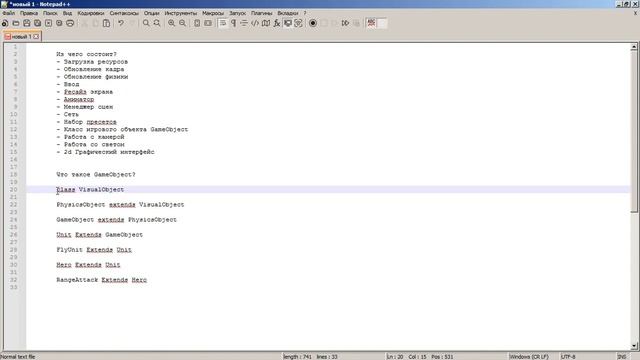Open the Кодировки menu
Viewport: 640px width, 360px height.
coord(91,13)
